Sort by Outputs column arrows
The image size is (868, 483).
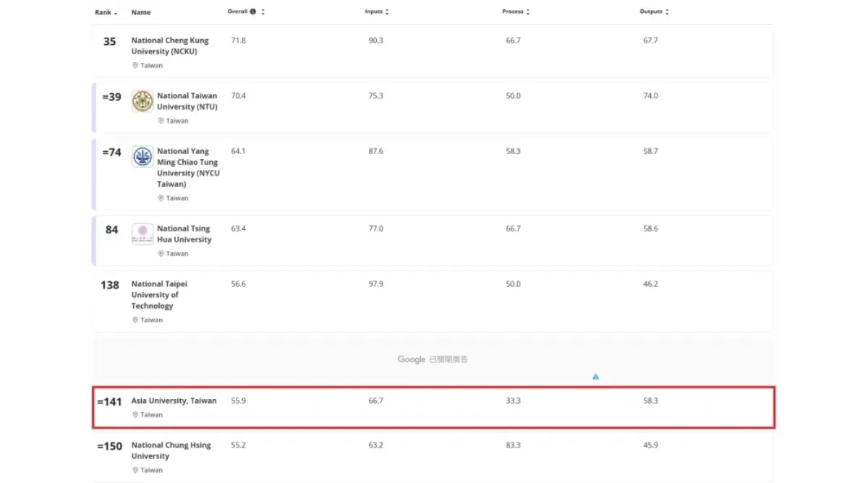[x=667, y=12]
